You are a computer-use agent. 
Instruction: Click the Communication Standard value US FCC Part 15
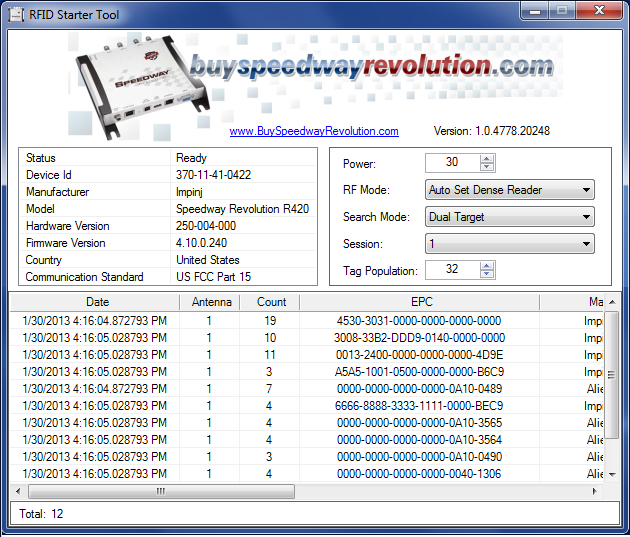[x=213, y=277]
